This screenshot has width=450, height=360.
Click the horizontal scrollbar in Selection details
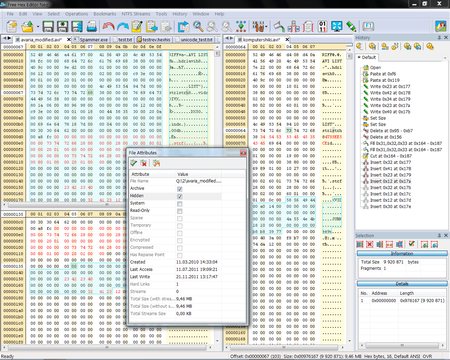point(402,345)
